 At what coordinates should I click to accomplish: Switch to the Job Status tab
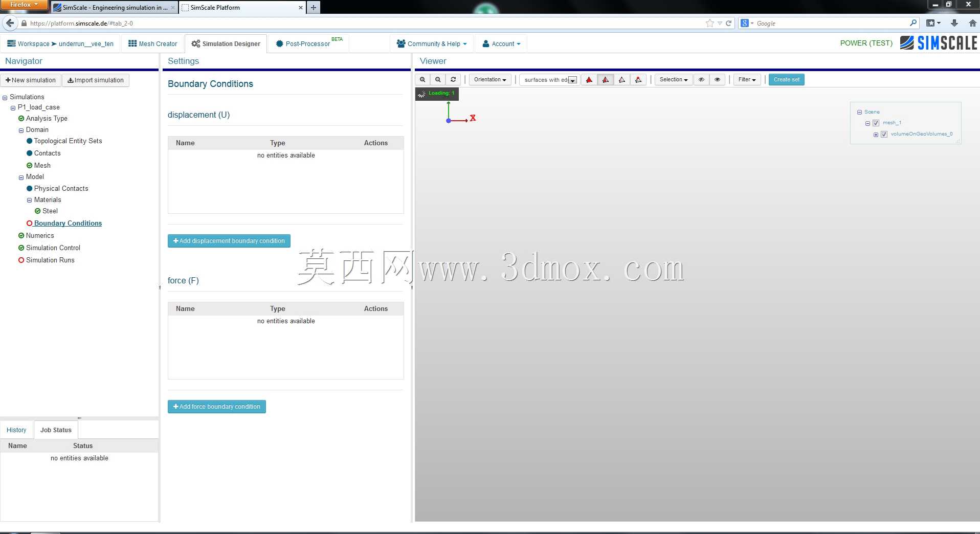click(x=56, y=430)
